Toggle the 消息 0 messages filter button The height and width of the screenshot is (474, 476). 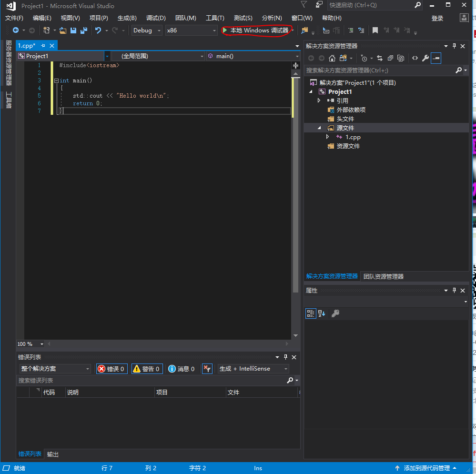(x=181, y=368)
